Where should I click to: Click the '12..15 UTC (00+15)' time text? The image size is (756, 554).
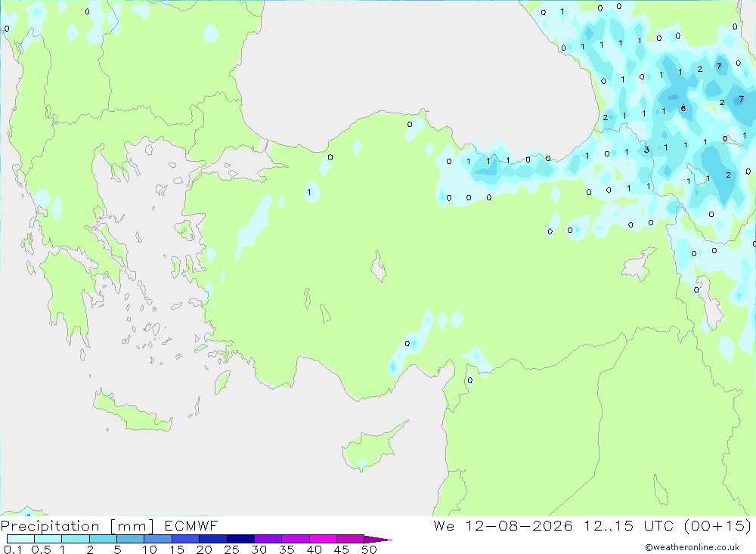[x=668, y=525]
